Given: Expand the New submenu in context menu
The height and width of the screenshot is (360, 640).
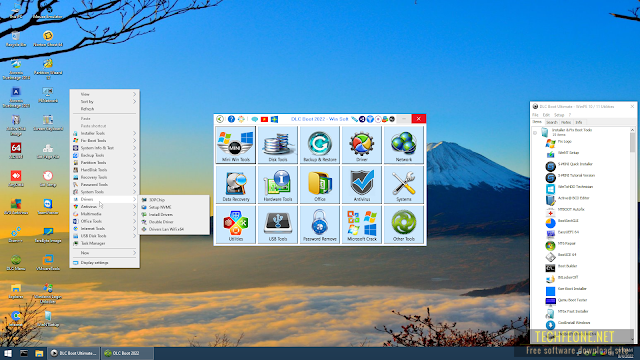Looking at the screenshot, I should pyautogui.click(x=105, y=253).
